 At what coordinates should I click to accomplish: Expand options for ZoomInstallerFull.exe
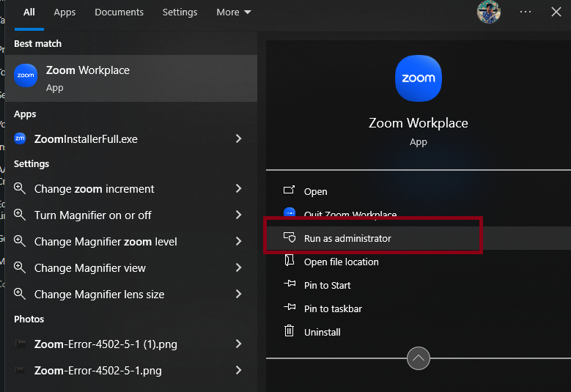238,138
